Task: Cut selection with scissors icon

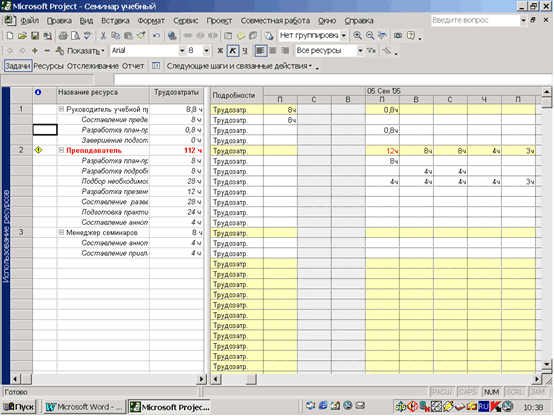Action: pyautogui.click(x=103, y=36)
